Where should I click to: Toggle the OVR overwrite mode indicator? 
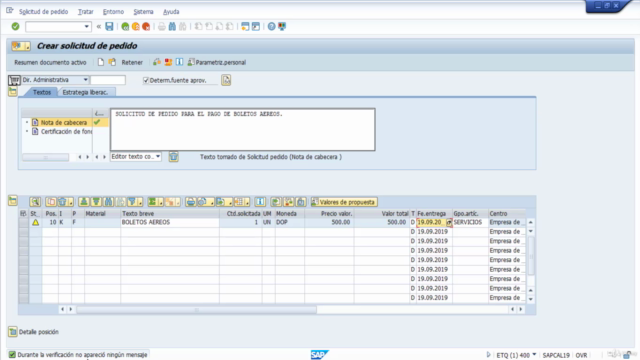[x=581, y=355]
